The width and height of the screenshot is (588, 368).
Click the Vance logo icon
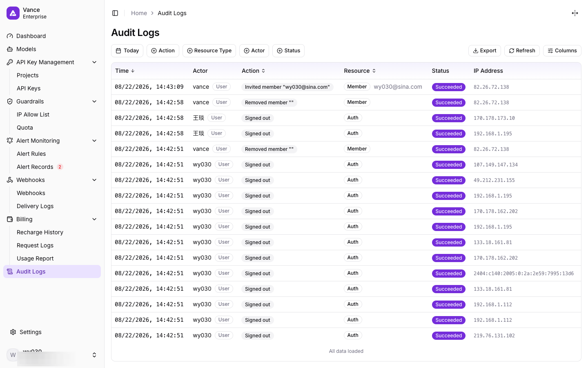13,13
